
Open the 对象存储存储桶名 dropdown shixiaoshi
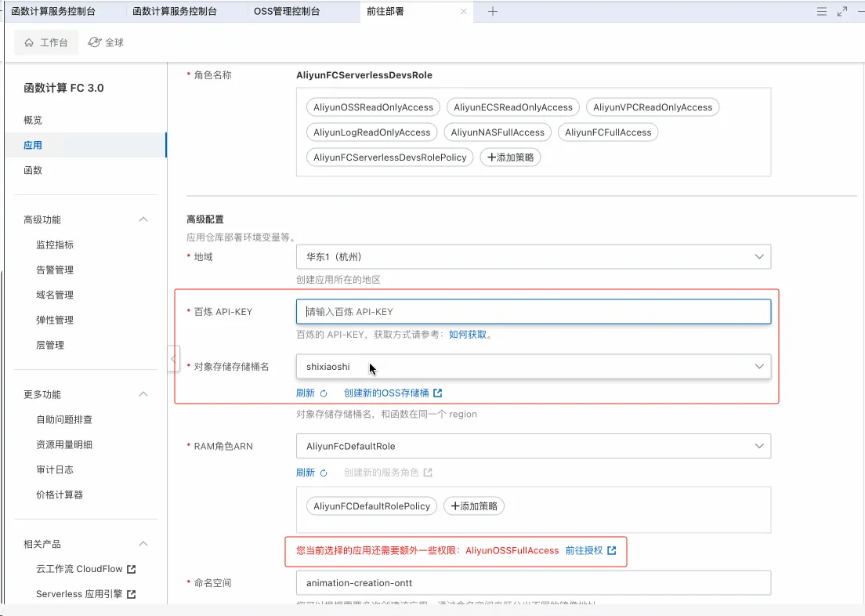534,367
